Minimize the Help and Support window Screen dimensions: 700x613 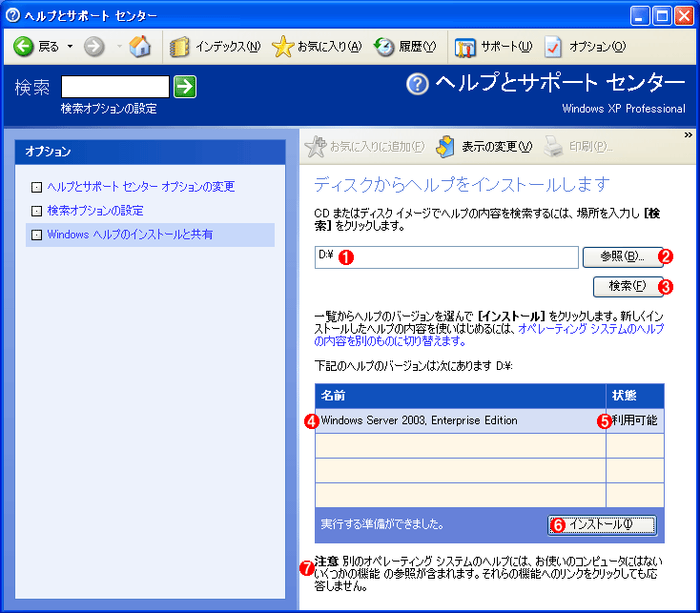pos(640,16)
